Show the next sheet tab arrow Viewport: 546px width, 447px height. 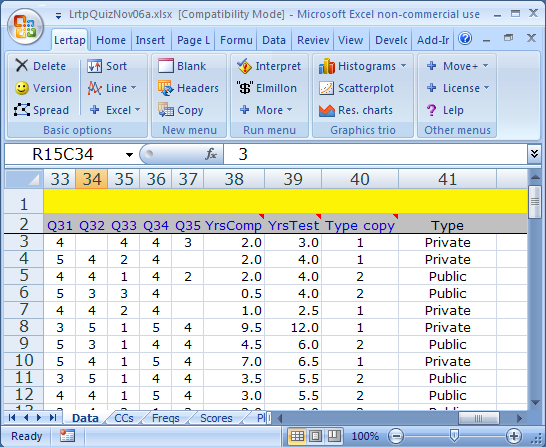pos(39,417)
